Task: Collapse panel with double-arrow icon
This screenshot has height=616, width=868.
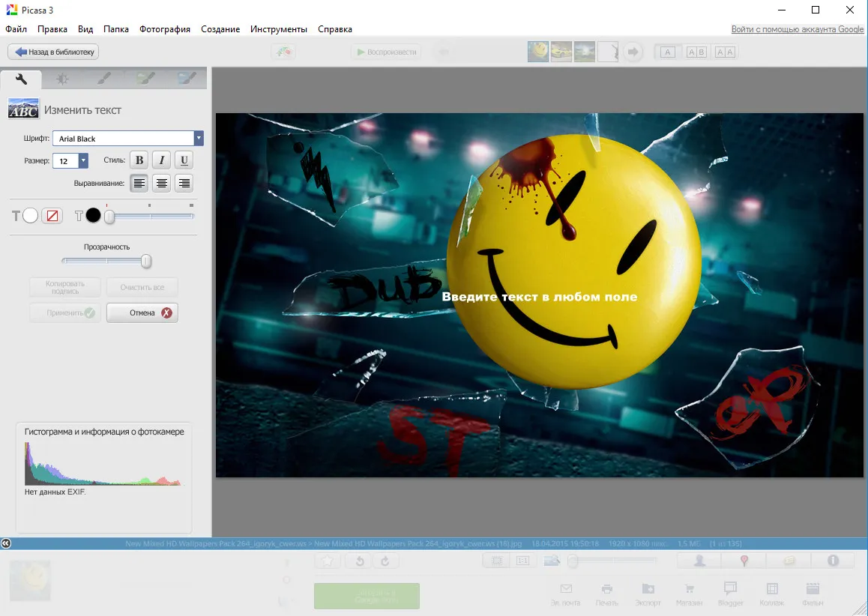Action: tap(5, 543)
